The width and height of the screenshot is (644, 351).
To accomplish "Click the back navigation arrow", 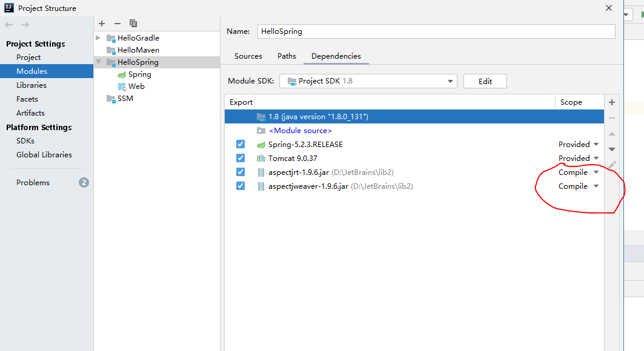I will 9,25.
